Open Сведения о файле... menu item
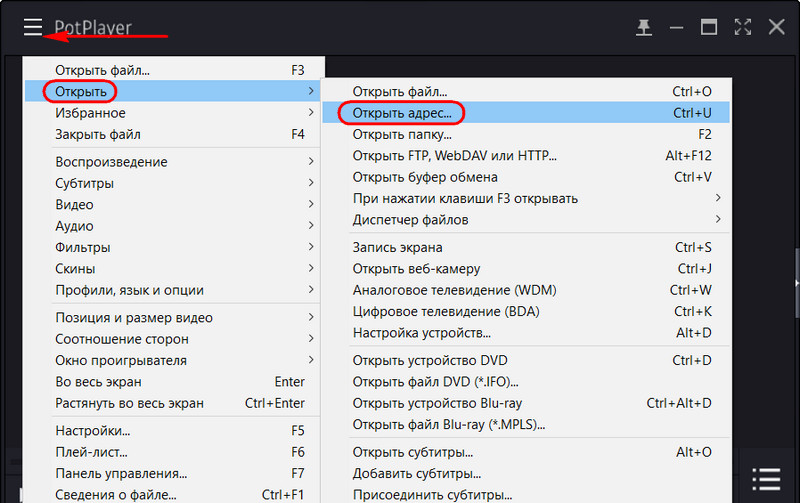 173,495
